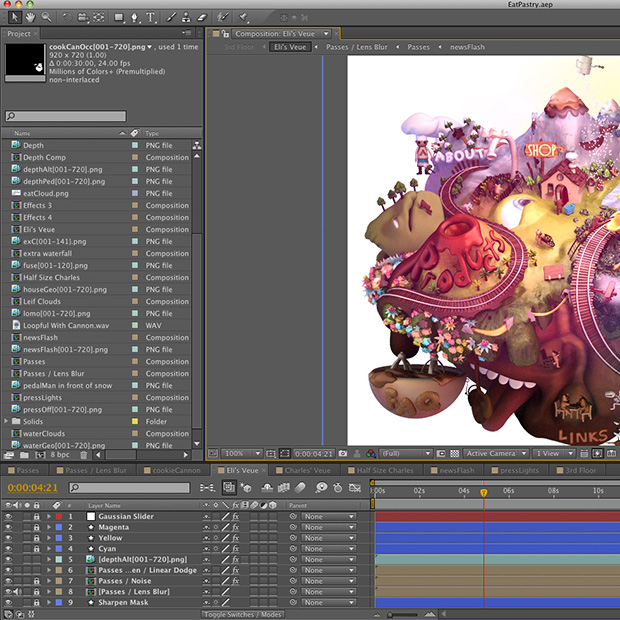
Task: Hide the Gaussian Slider layer
Action: [8, 516]
